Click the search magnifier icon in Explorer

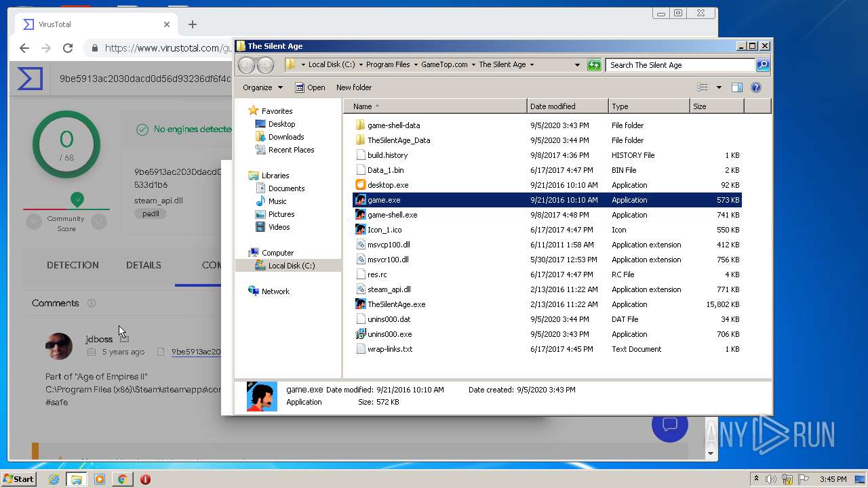point(763,65)
